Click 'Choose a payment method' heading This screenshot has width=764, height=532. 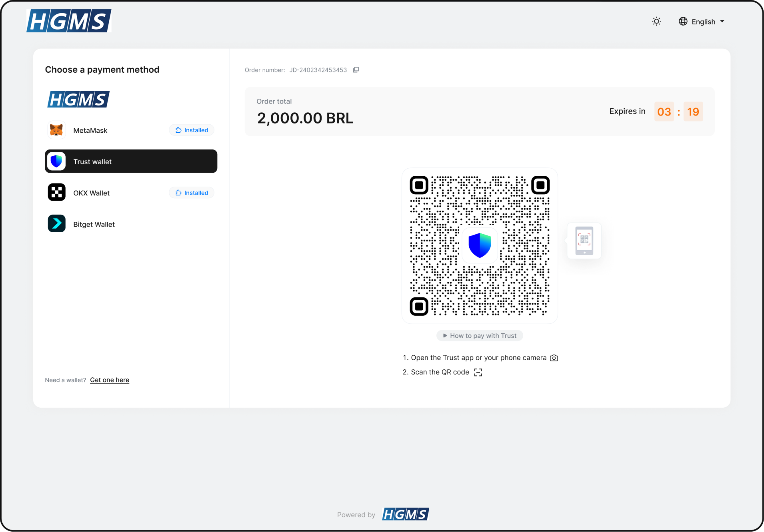102,70
